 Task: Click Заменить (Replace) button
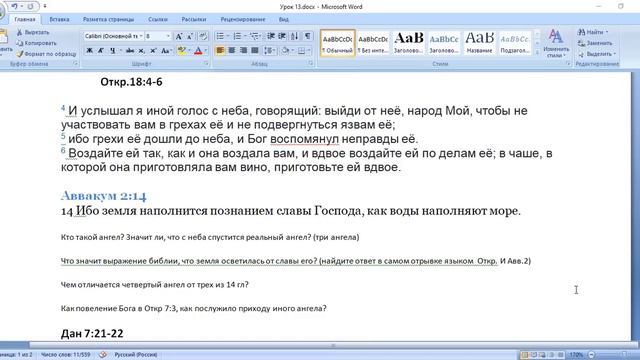(x=595, y=43)
